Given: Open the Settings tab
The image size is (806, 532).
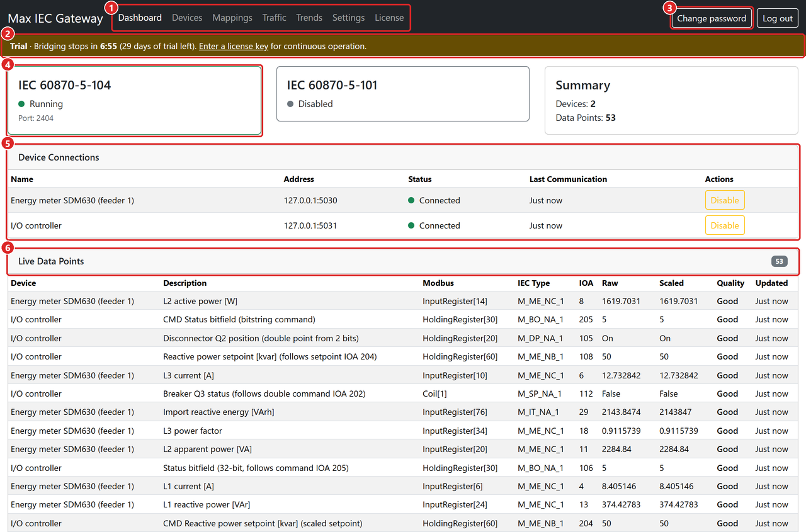Looking at the screenshot, I should (348, 18).
